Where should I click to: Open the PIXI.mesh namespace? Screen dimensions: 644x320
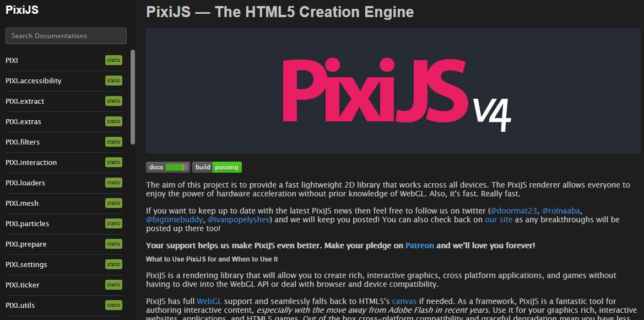point(22,203)
